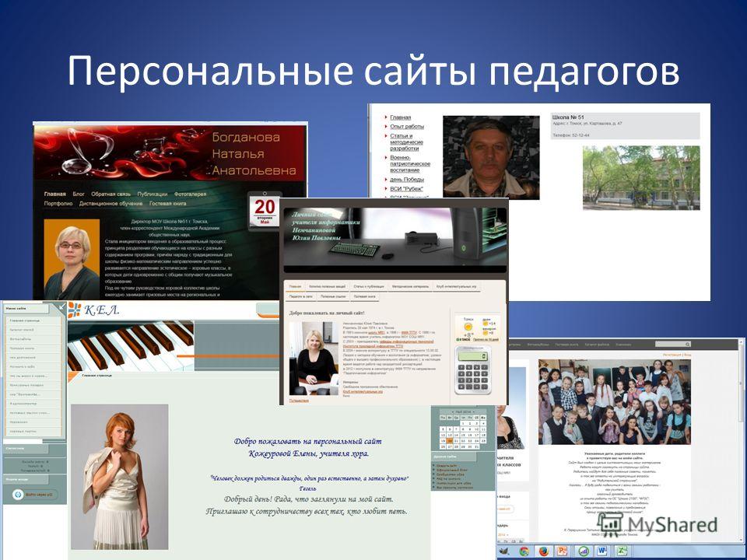Select Статьи и публикации tab
This screenshot has width=747, height=560.
(x=369, y=287)
